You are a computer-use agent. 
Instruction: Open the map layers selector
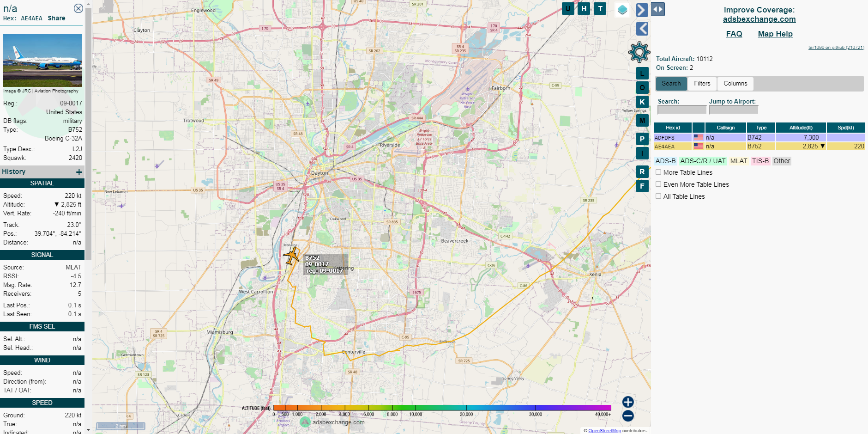click(622, 9)
